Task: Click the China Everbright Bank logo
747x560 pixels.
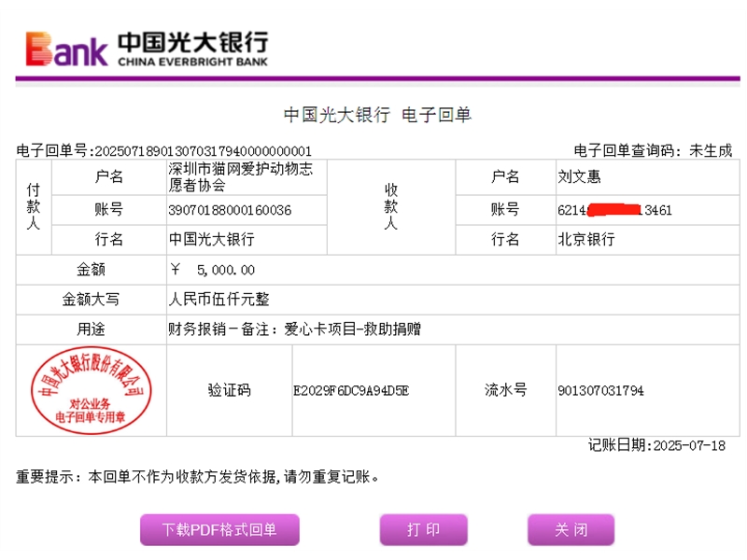Action: [x=147, y=49]
